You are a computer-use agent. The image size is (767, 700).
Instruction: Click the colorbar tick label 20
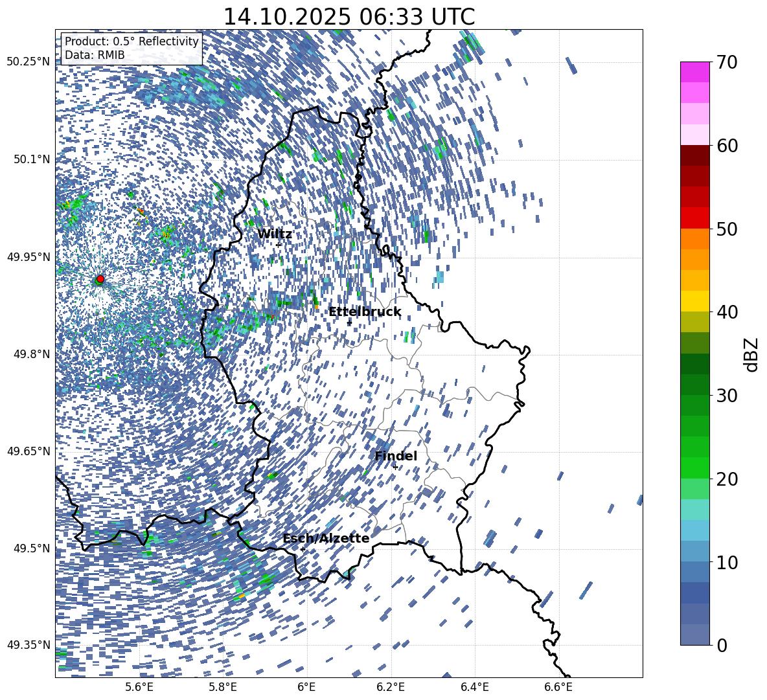click(727, 479)
